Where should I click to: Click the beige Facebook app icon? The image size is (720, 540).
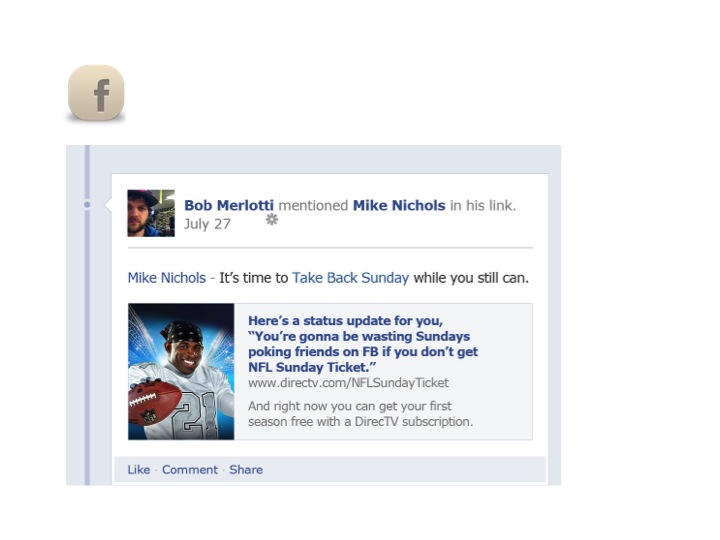coord(96,93)
